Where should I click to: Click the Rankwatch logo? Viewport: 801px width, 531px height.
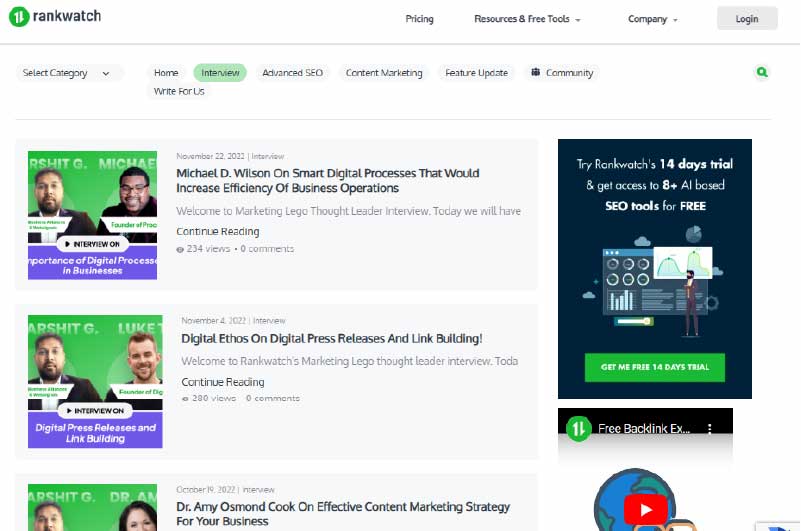(55, 17)
